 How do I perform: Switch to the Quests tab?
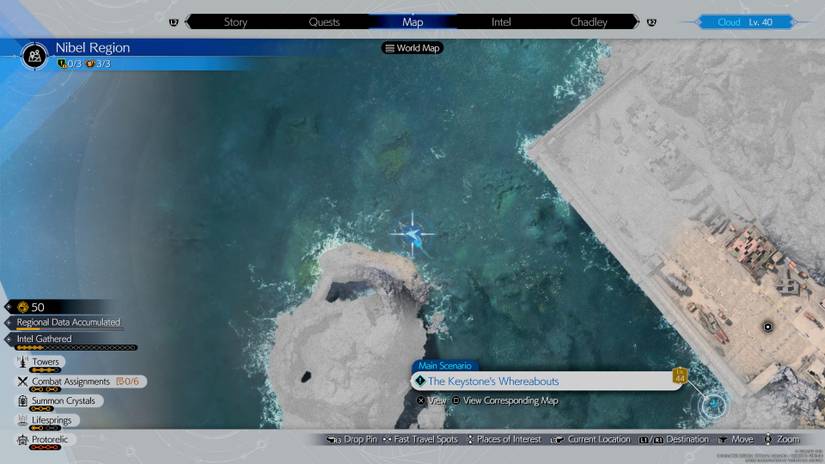324,22
